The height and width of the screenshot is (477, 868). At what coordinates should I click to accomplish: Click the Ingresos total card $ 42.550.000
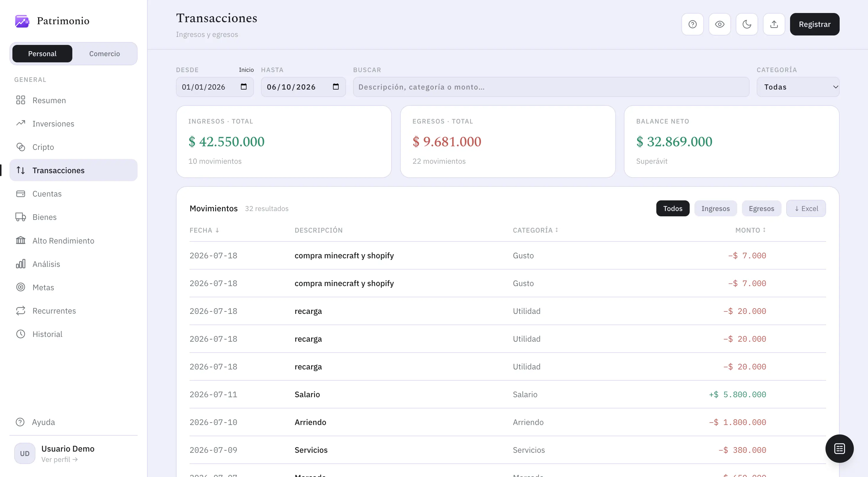284,142
